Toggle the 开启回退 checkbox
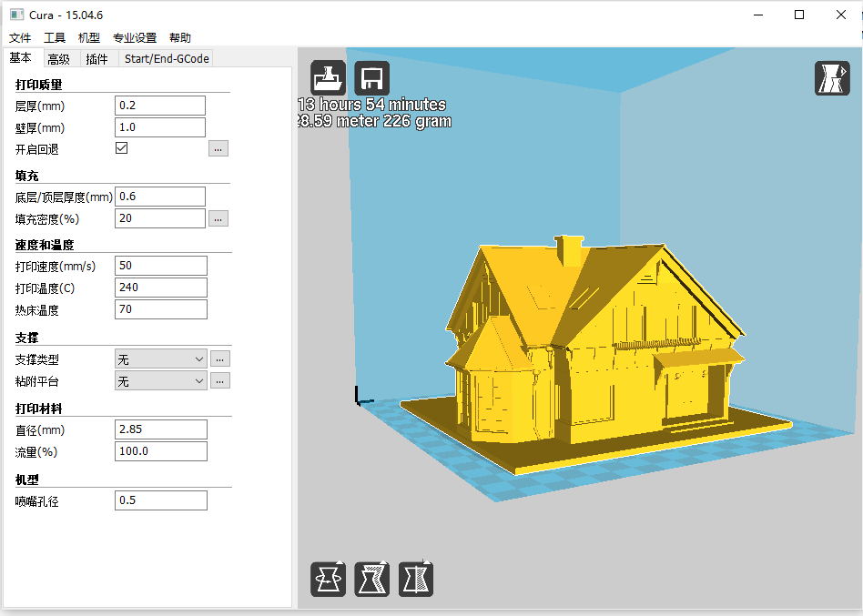 click(121, 148)
